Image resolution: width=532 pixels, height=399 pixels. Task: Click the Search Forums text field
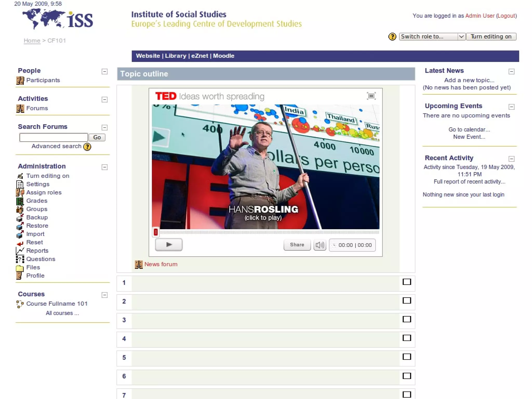pos(54,138)
